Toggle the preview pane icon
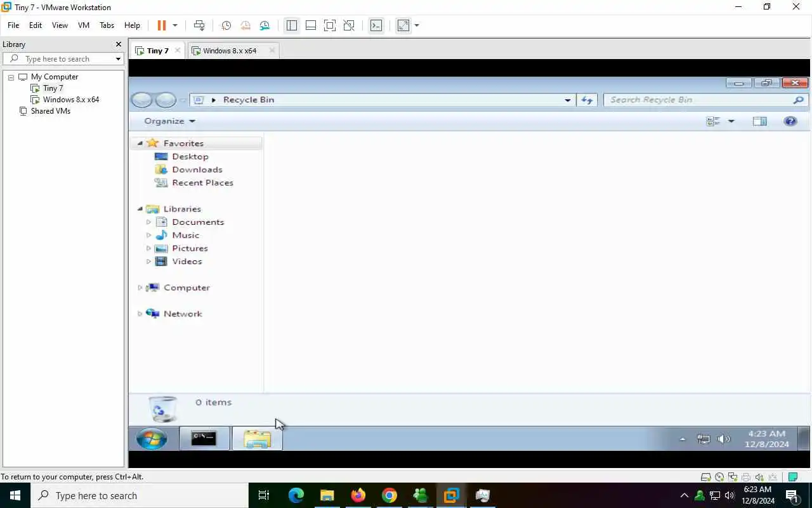The height and width of the screenshot is (508, 812). (x=759, y=121)
